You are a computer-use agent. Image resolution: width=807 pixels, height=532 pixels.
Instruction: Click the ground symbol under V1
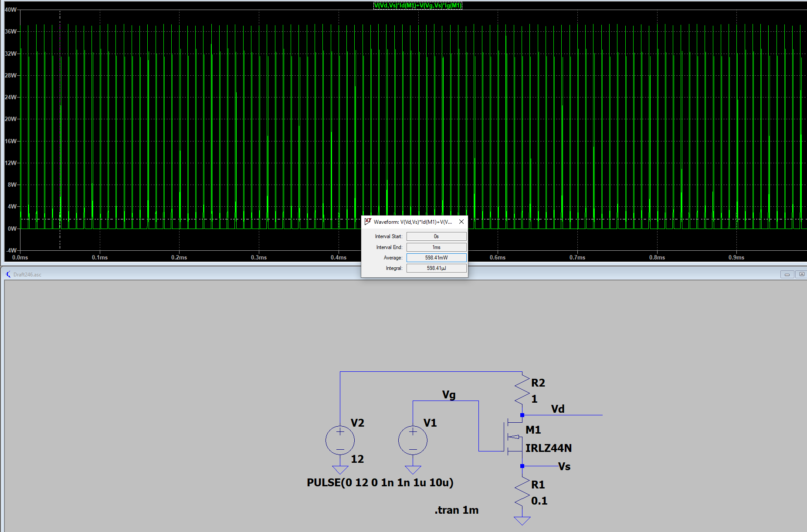coord(413,470)
